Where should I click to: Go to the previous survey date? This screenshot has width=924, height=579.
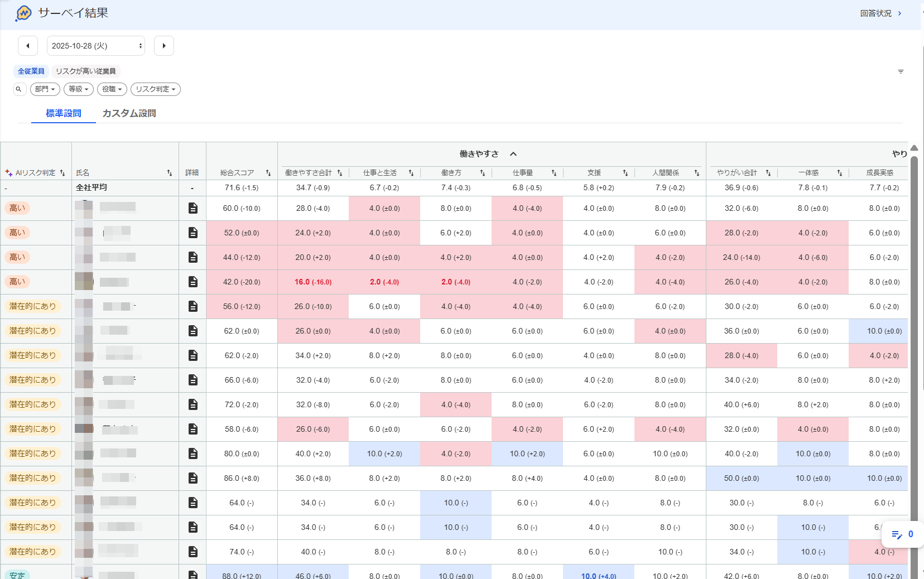pos(28,46)
